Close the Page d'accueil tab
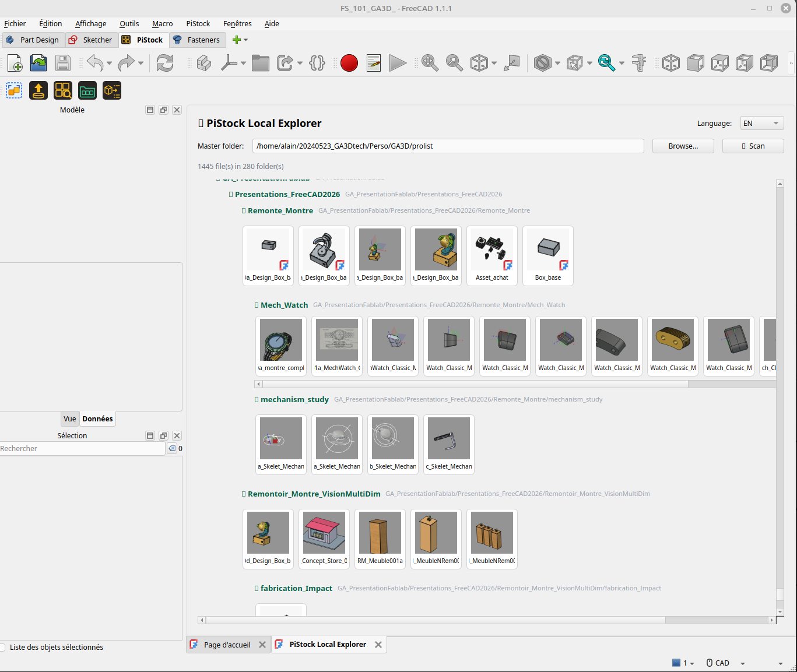797x672 pixels. click(x=262, y=645)
